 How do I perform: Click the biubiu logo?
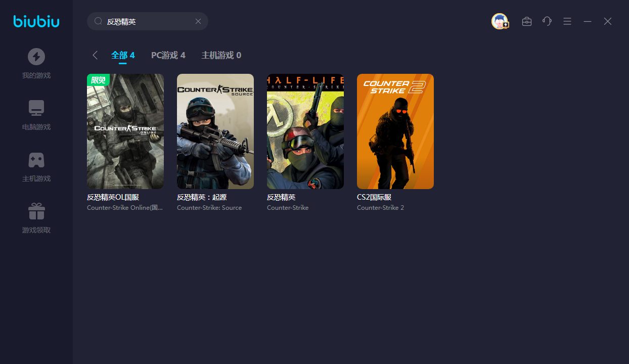point(36,21)
